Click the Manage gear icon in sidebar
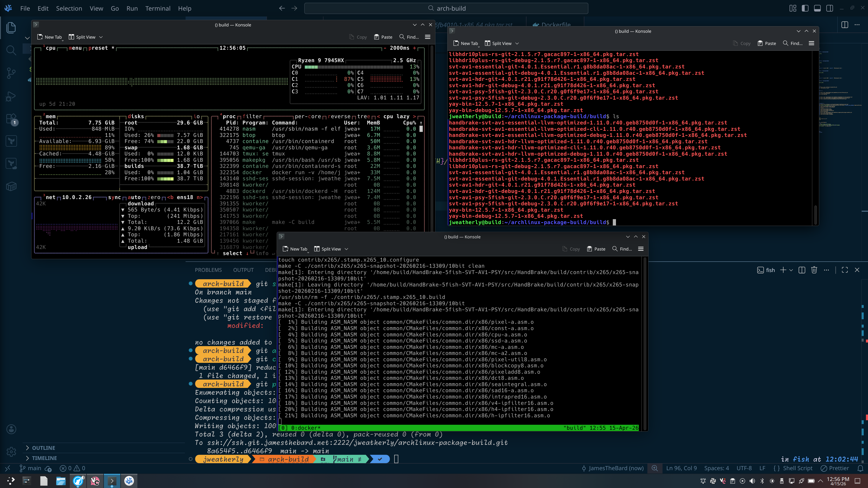Screen dimensions: 868x488 [11, 452]
